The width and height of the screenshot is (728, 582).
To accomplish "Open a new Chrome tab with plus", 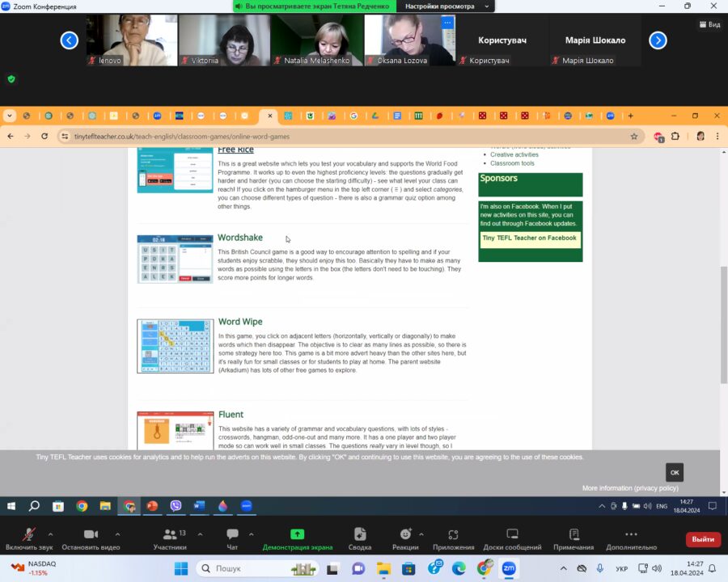I will tap(630, 116).
